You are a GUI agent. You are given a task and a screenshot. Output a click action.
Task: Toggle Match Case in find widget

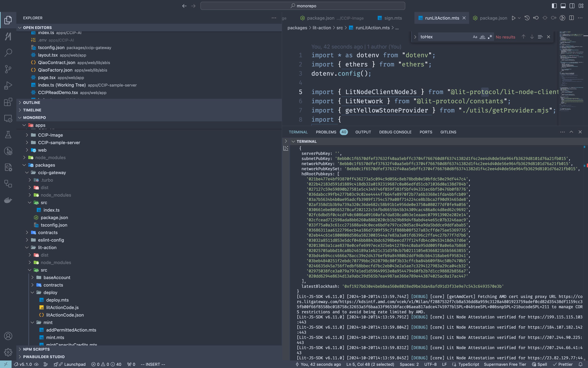475,37
